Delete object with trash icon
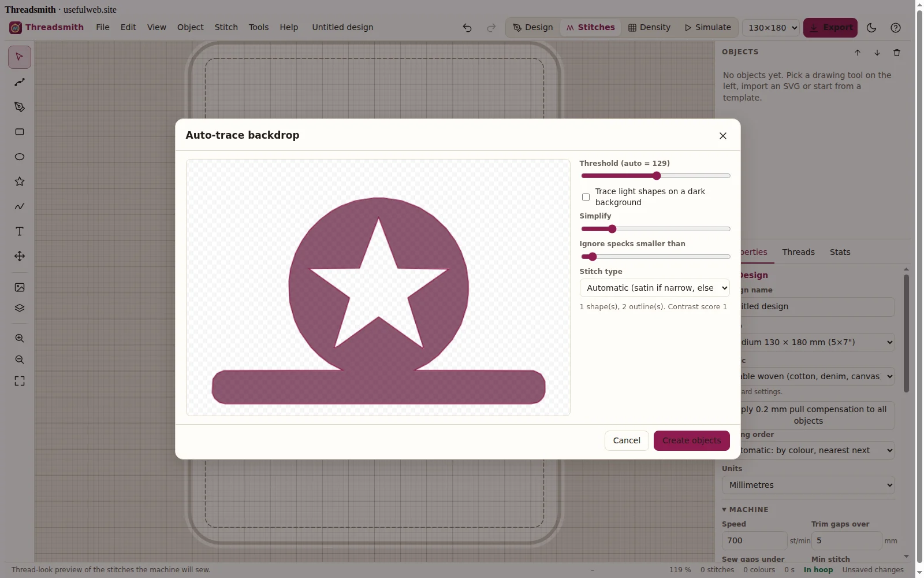924x578 pixels. click(x=897, y=53)
